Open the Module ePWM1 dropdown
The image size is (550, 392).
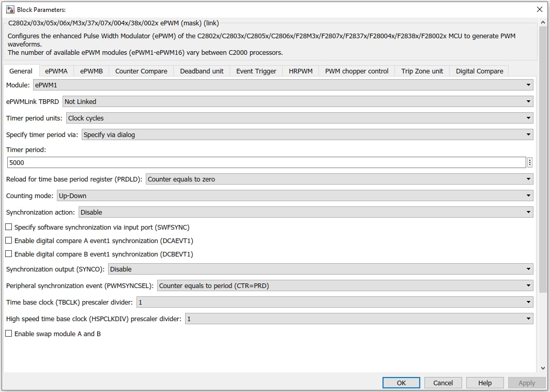[282, 85]
